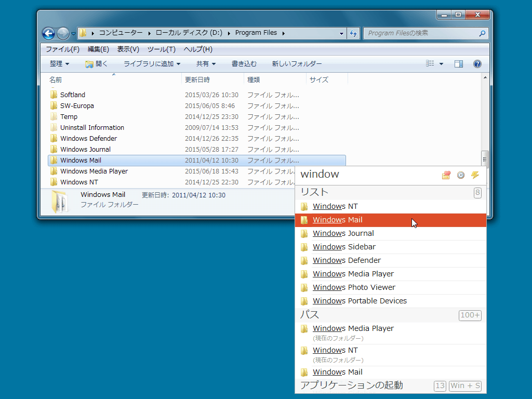Sort by the 名前 column header
This screenshot has height=399, width=532.
115,79
